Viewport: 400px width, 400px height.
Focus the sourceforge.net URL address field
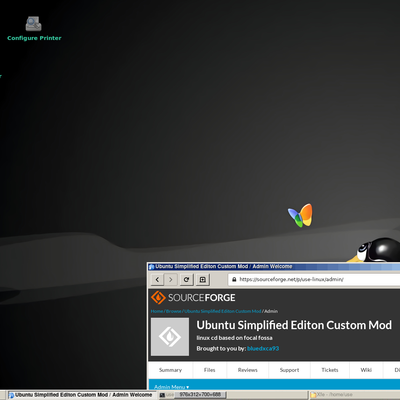click(x=314, y=279)
